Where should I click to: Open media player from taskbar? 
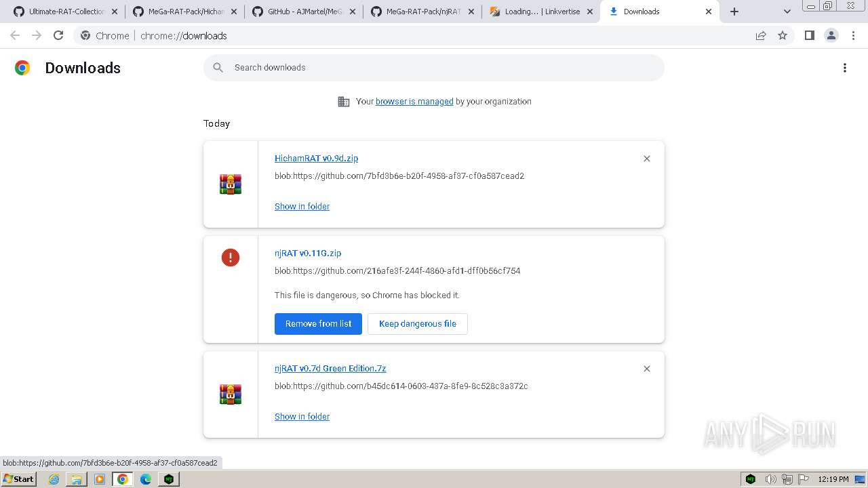click(100, 479)
